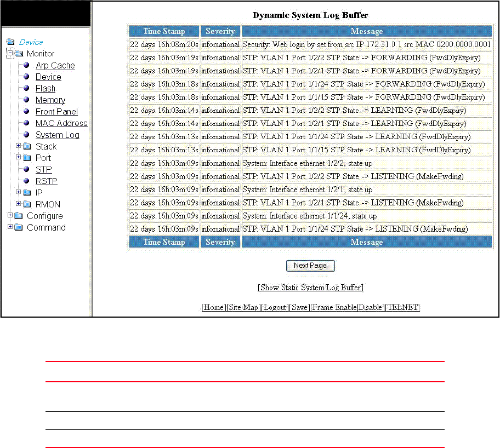Image resolution: width=500 pixels, height=448 pixels.
Task: Click the Monitor folder icon
Action: coord(19,53)
